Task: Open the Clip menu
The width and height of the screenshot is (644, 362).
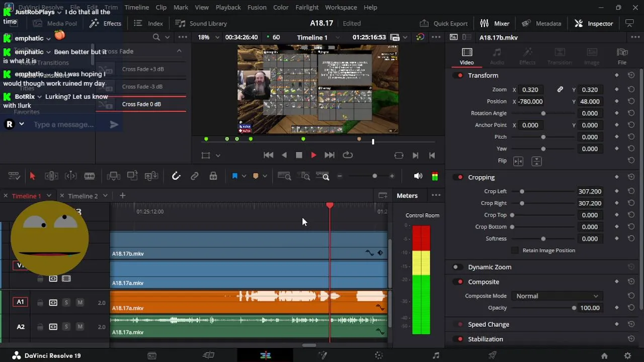Action: 161,8
